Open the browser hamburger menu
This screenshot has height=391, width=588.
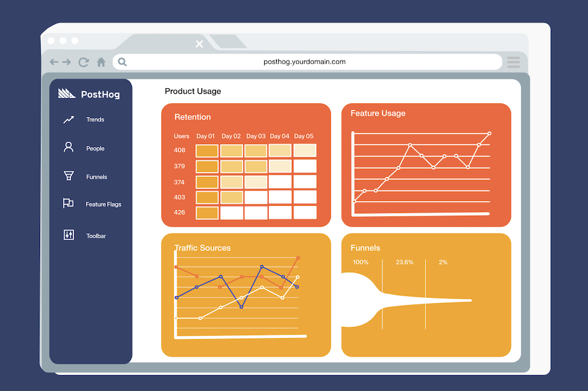[x=513, y=62]
